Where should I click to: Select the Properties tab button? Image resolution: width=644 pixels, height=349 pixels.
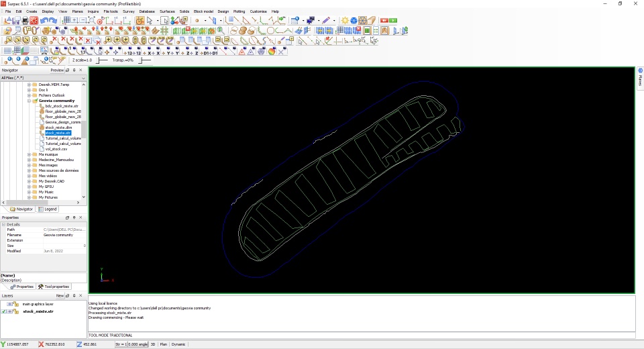(x=21, y=287)
